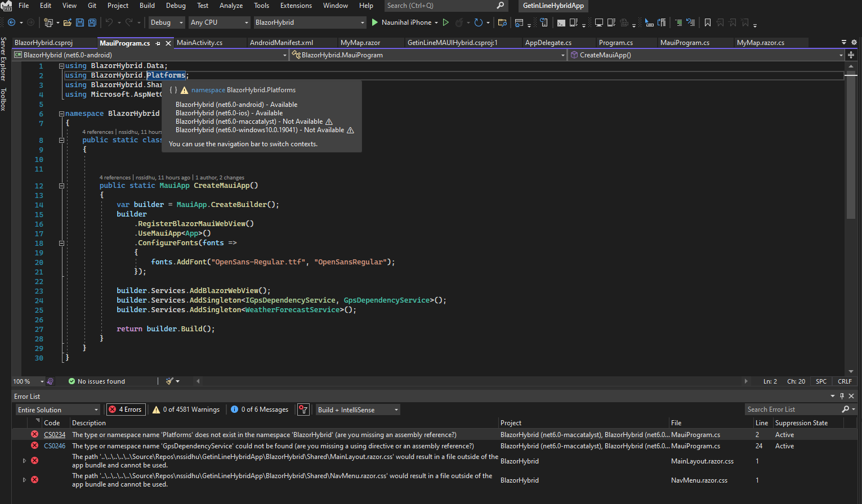
Task: Click the Find in Files icon
Action: 502,22
